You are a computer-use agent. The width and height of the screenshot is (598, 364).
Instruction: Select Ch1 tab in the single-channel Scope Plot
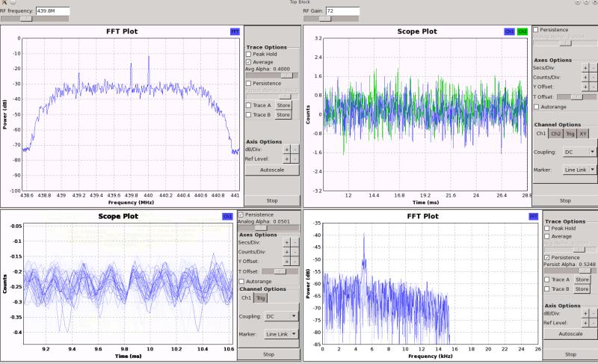[x=247, y=297]
